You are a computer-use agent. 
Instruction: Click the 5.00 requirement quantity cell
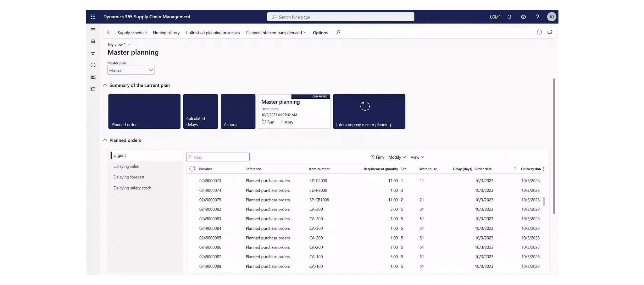394,257
